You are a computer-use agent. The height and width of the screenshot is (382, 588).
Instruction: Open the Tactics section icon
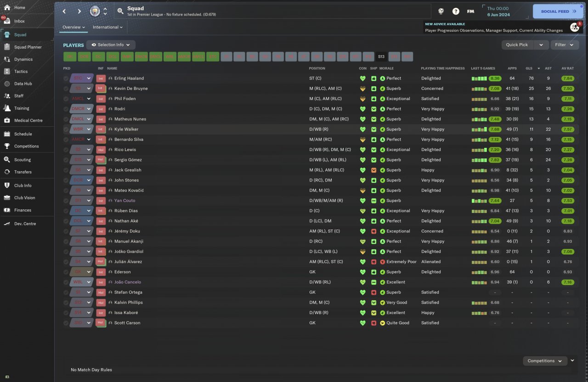click(x=7, y=72)
